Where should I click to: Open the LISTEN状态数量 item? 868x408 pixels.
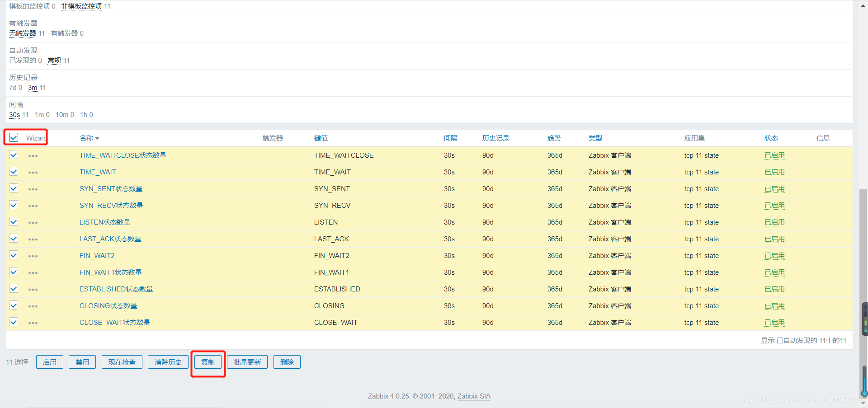tap(105, 222)
